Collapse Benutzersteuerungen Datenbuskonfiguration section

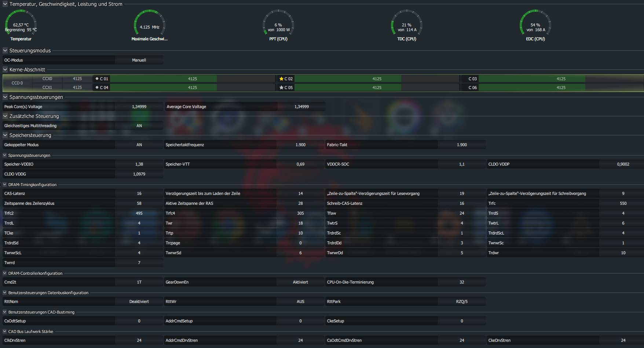click(x=5, y=293)
